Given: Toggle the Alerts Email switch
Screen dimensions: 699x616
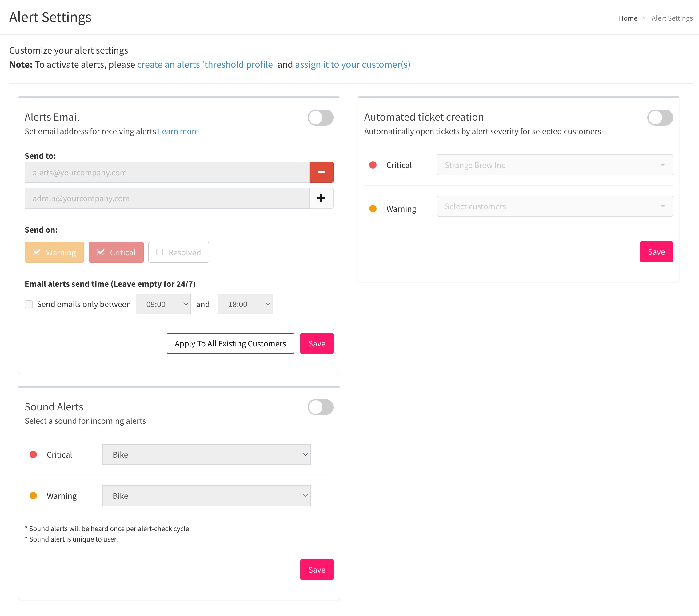Looking at the screenshot, I should point(321,117).
